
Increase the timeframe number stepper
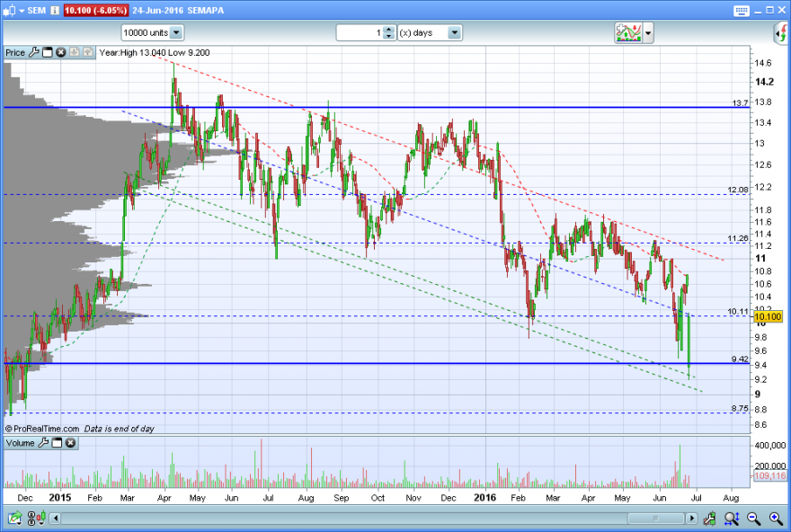click(388, 30)
